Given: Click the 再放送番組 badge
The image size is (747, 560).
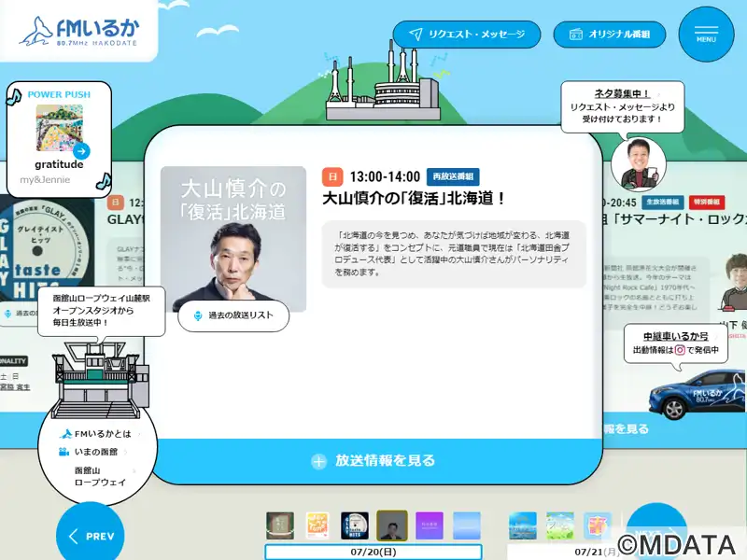Looking at the screenshot, I should [x=453, y=176].
